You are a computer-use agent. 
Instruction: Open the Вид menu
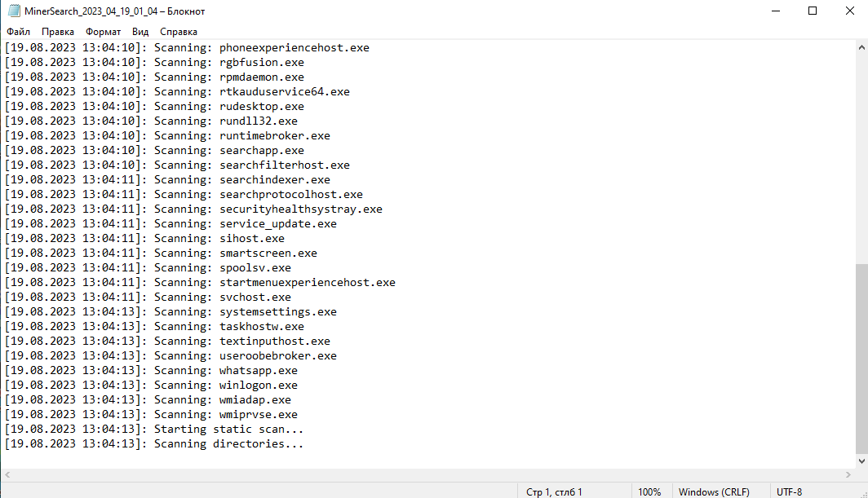click(140, 32)
